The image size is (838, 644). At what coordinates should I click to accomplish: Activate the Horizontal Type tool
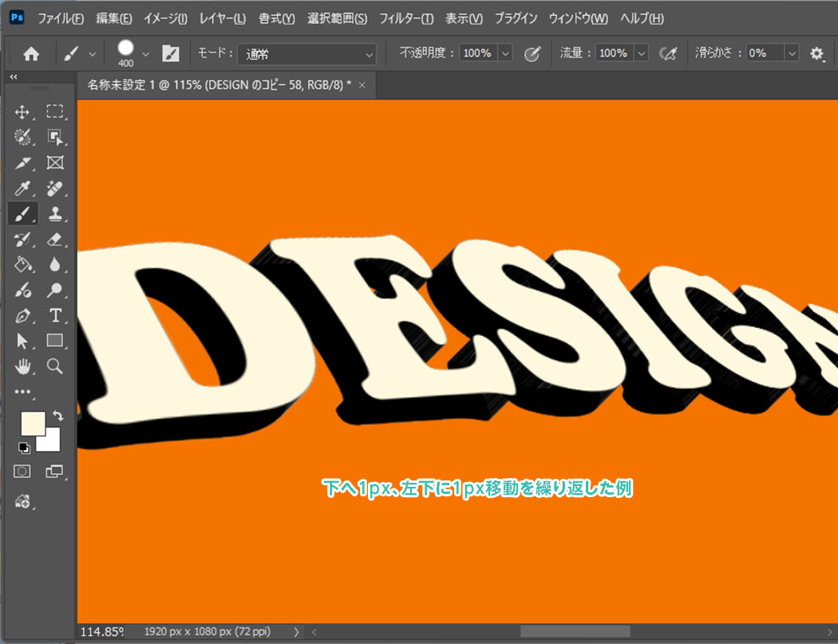(x=54, y=314)
